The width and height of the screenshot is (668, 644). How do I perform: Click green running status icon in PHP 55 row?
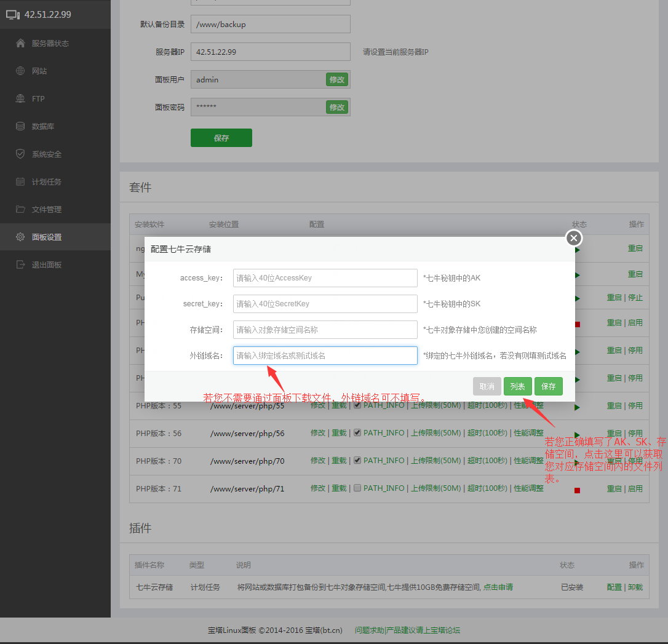point(577,408)
